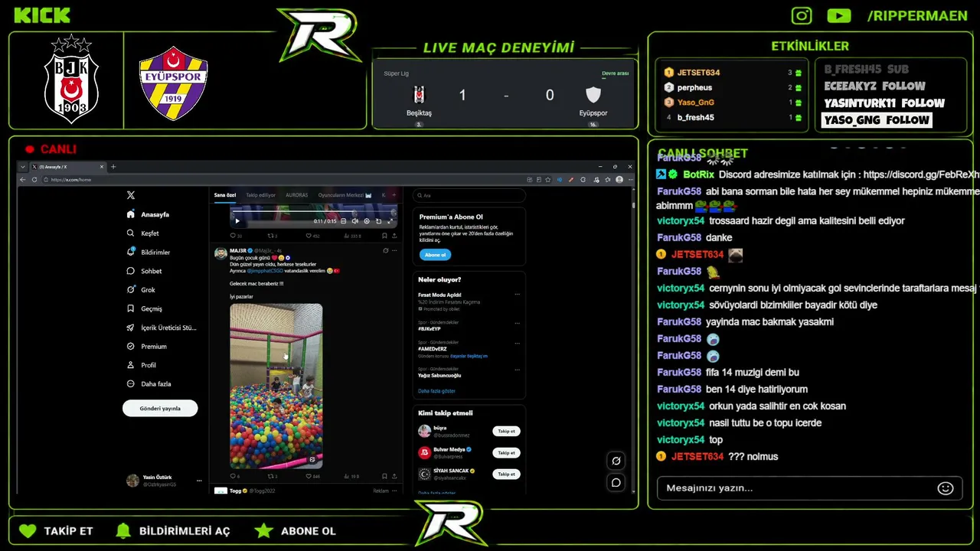
Task: Go to Anasayfa in the X sidebar
Action: [149, 214]
